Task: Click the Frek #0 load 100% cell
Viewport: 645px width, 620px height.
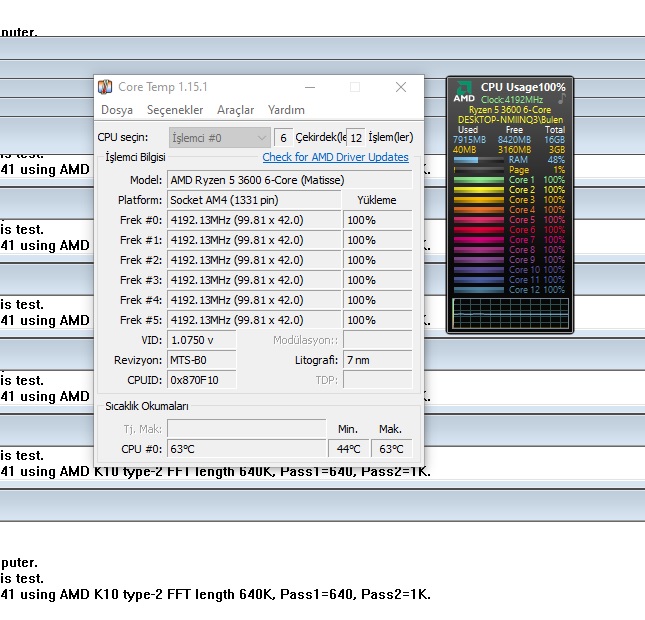Action: [377, 220]
